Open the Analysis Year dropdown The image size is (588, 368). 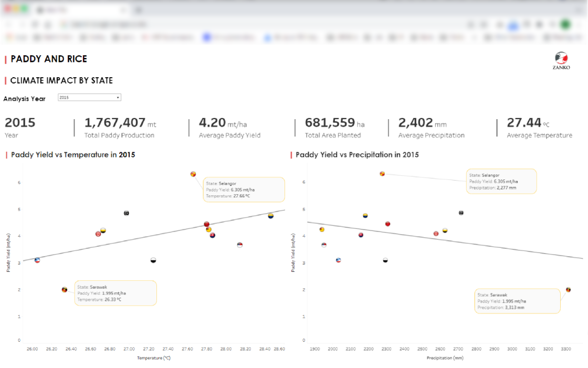(89, 98)
